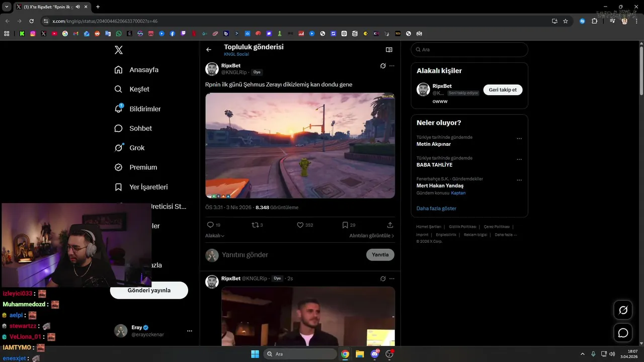Click the back arrow beside Topluluk gönderisi
This screenshot has height=362, width=644.
coord(209,50)
